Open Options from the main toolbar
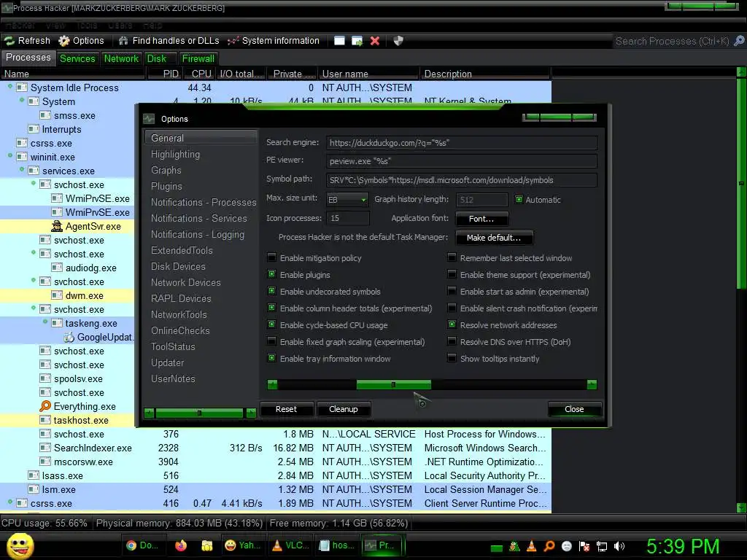 click(x=81, y=41)
